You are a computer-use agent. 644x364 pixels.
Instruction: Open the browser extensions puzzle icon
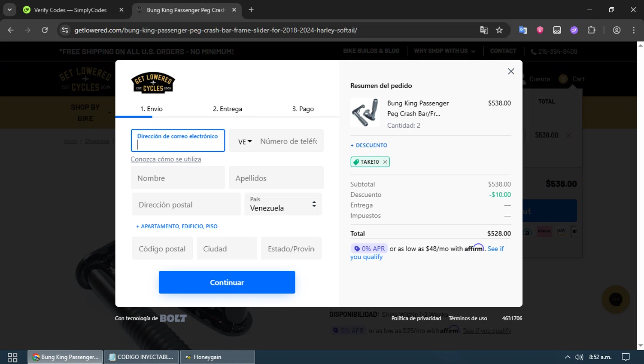coord(591,30)
